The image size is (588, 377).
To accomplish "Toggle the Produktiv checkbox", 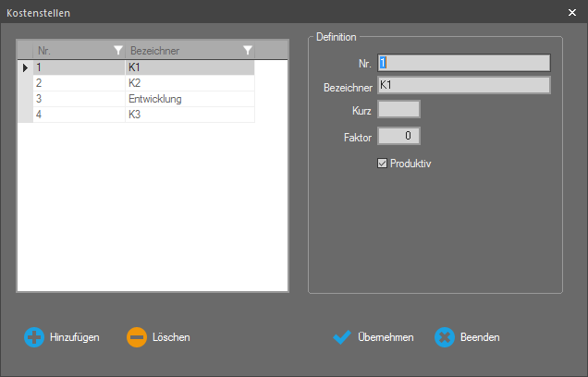I will point(383,164).
